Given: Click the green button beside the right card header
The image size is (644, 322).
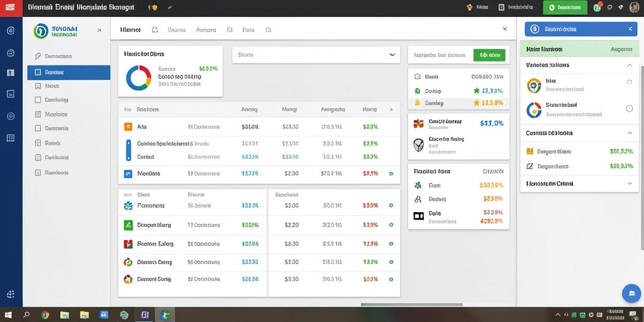Looking at the screenshot, I should coord(489,55).
